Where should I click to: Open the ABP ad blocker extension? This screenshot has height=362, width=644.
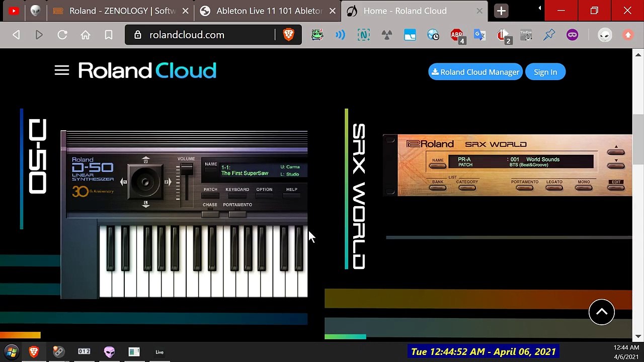[457, 36]
